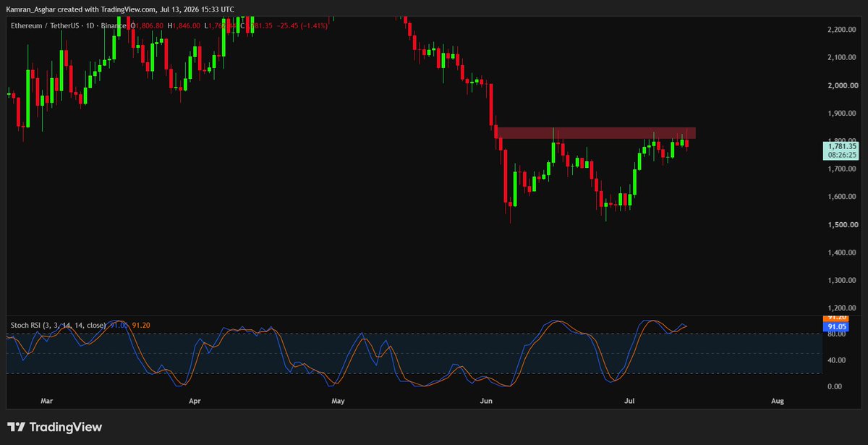Click the May label on the time axis
Viewport: 868px width, 445px height.
tap(338, 400)
